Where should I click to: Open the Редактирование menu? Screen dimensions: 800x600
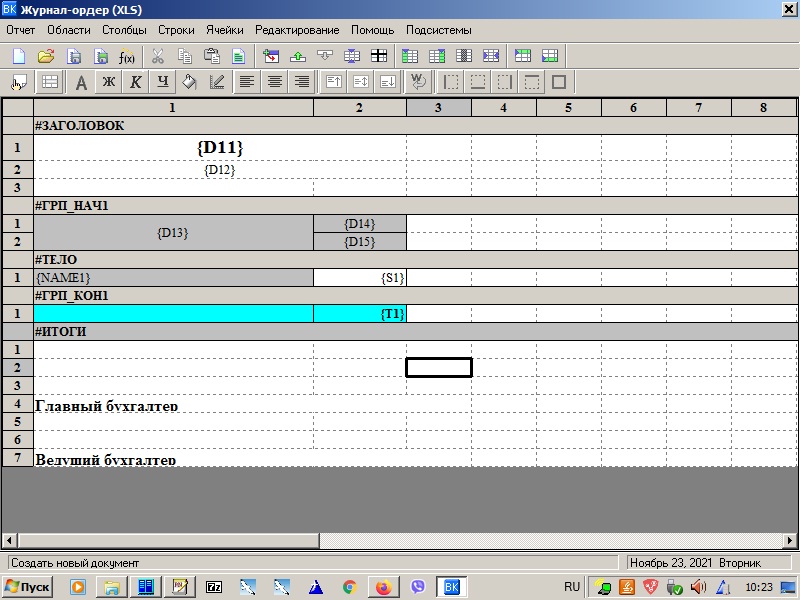(297, 30)
